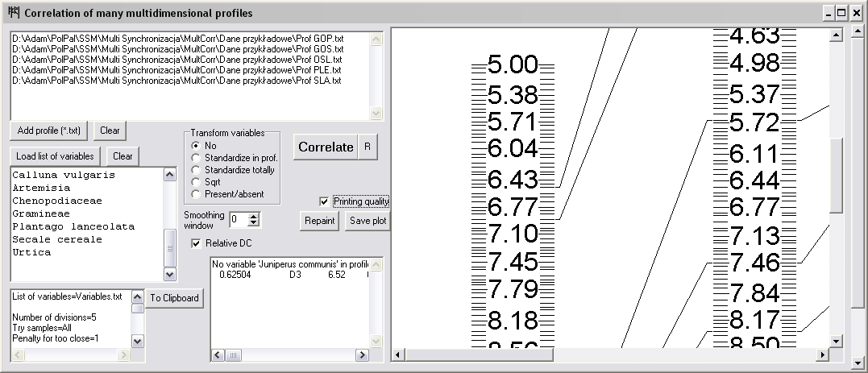868x373 pixels.
Task: Select the Sqrt transform option
Action: point(195,182)
